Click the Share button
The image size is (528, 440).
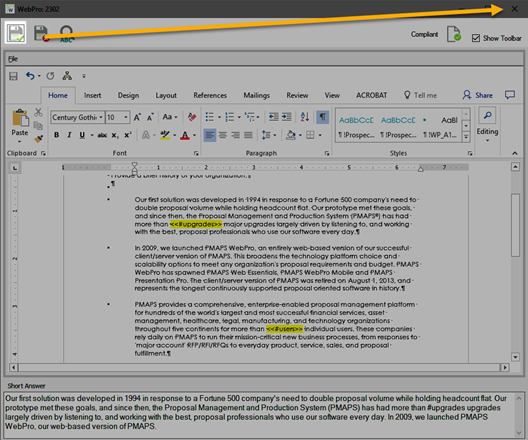477,95
